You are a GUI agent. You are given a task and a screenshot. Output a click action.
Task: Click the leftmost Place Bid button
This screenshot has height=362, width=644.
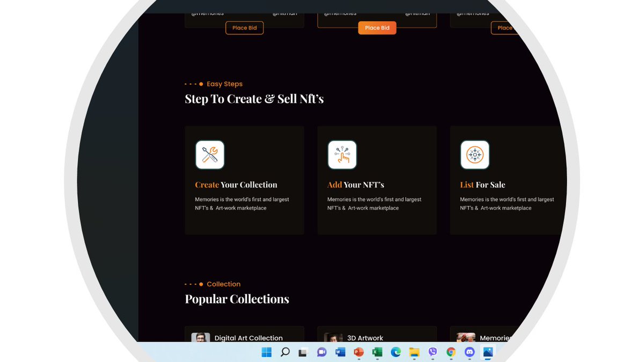click(245, 27)
